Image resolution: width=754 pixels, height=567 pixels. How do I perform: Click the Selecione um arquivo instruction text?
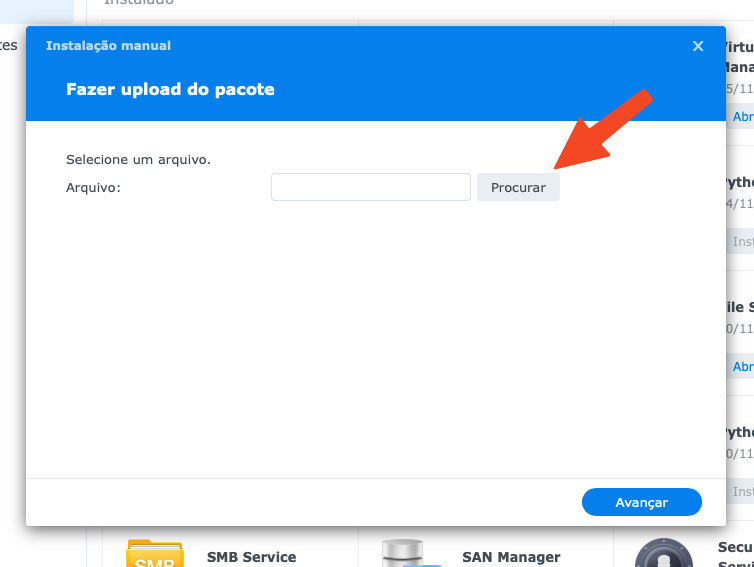138,159
